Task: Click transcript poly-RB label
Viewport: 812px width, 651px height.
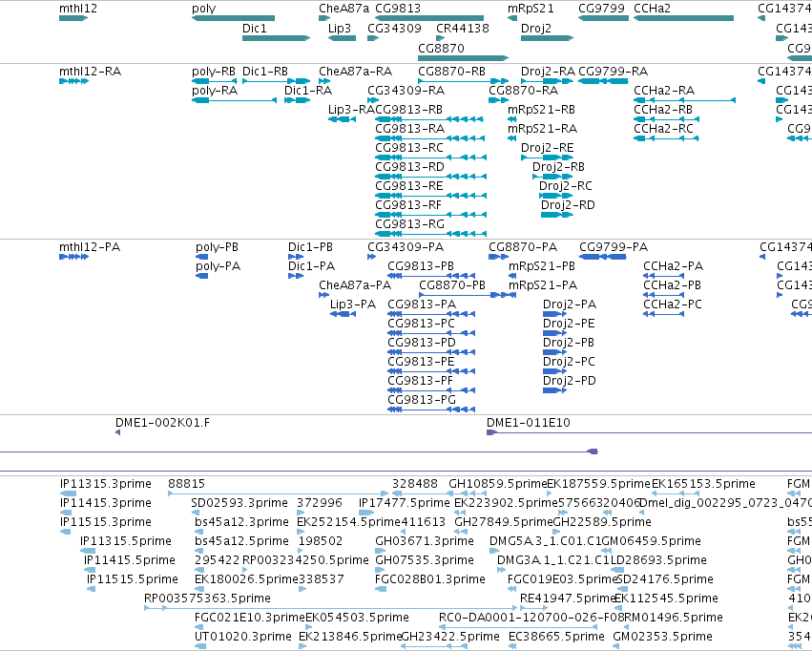Action: coord(214,71)
